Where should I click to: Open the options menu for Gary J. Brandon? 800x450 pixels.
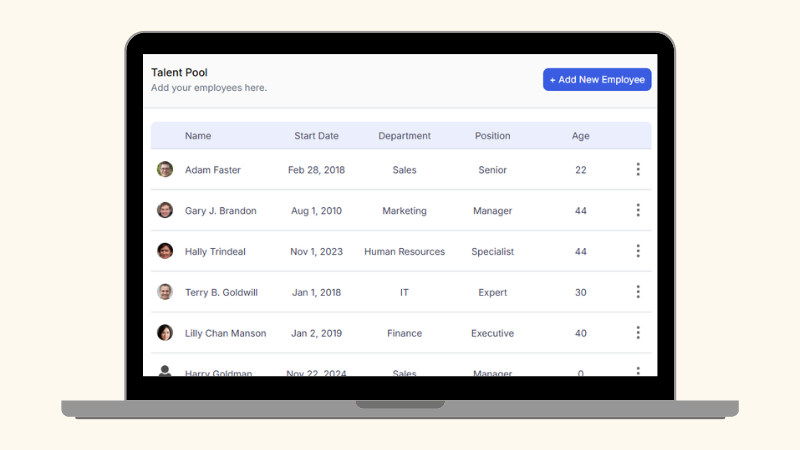click(638, 210)
